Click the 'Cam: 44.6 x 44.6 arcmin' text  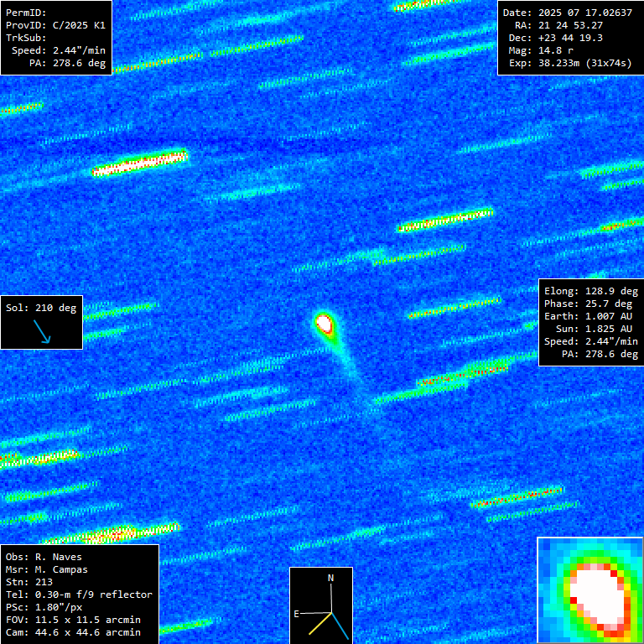(x=73, y=632)
